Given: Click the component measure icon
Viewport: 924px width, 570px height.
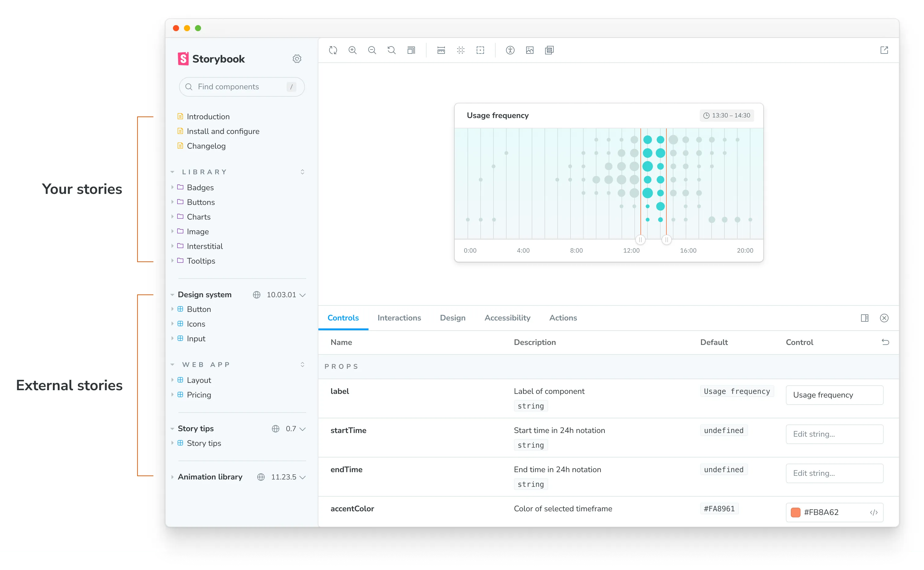Looking at the screenshot, I should pyautogui.click(x=442, y=50).
